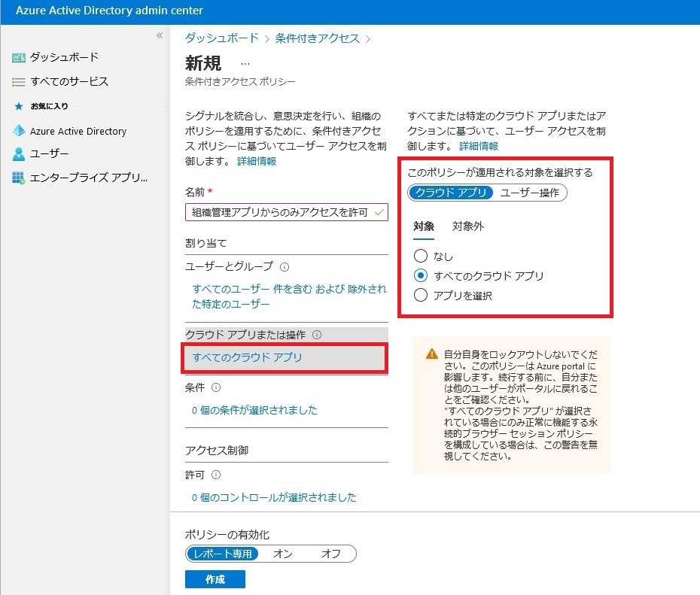Screen dimensions: 700x595
Task: Click the アクセス制御 section heading
Action: pyautogui.click(x=217, y=451)
